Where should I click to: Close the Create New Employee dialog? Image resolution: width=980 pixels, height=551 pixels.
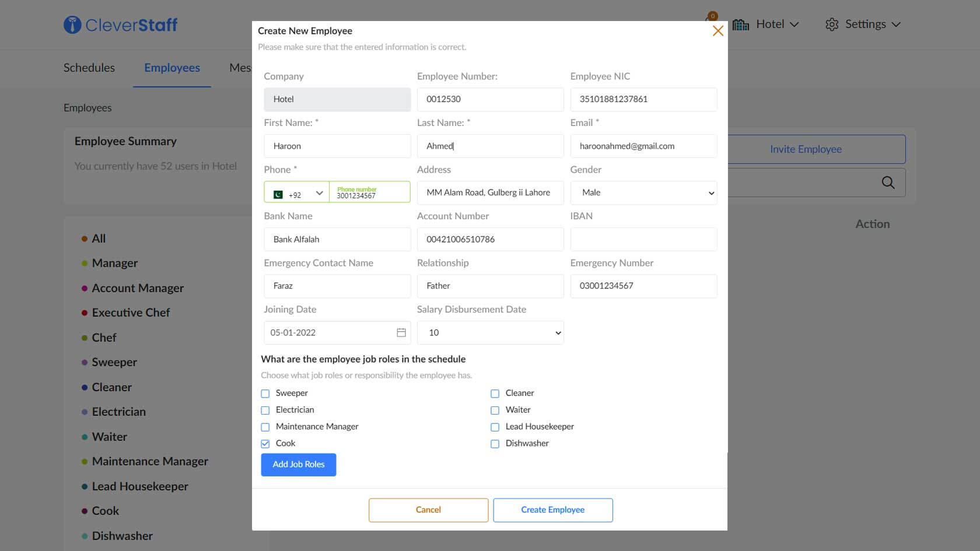point(717,31)
